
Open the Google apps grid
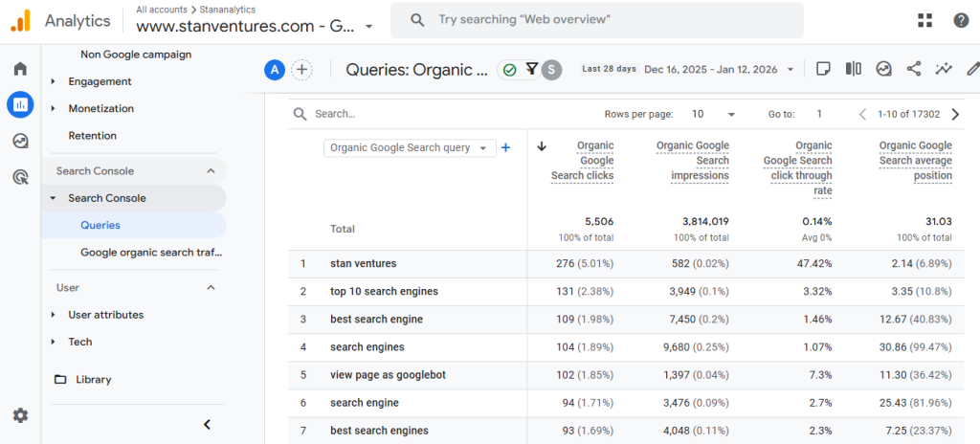[x=924, y=20]
